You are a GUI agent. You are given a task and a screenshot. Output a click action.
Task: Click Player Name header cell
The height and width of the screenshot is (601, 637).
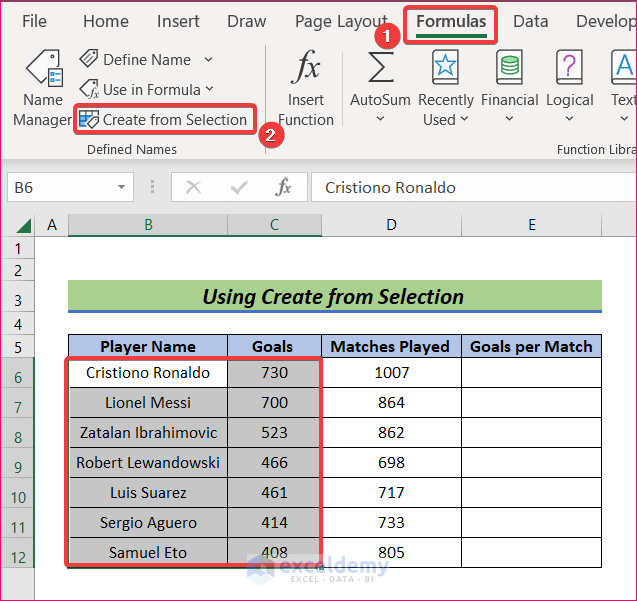tap(148, 347)
